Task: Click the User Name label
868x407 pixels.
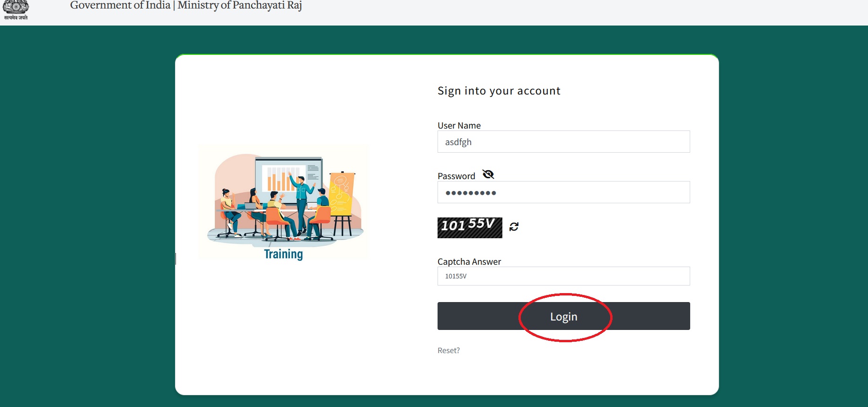Action: click(459, 126)
